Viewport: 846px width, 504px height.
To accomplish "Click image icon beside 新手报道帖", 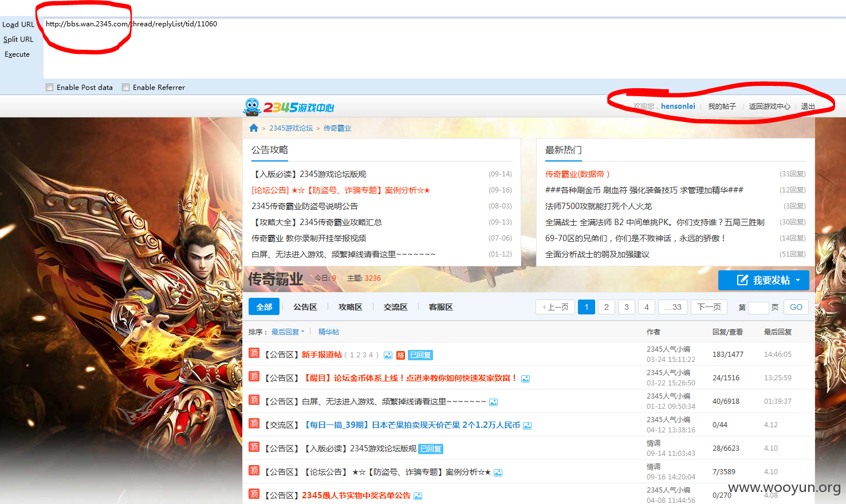I will click(388, 355).
